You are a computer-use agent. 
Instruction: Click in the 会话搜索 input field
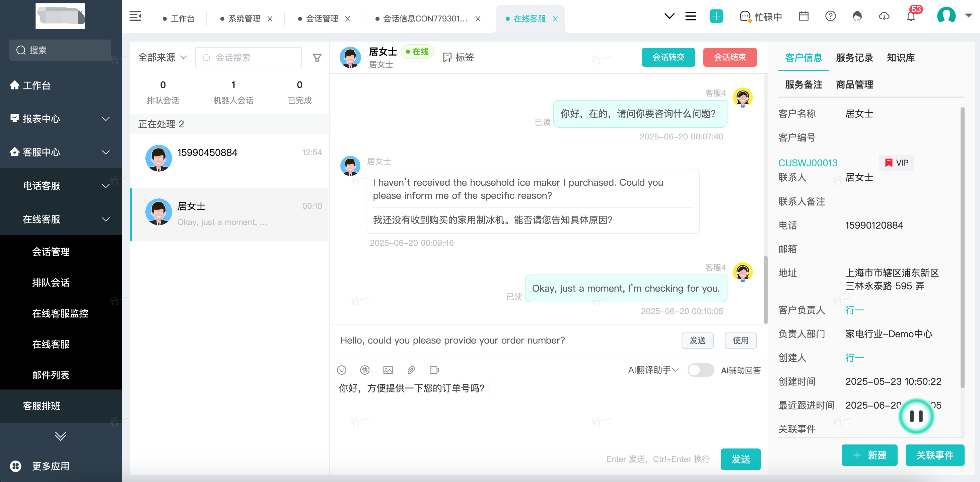249,58
